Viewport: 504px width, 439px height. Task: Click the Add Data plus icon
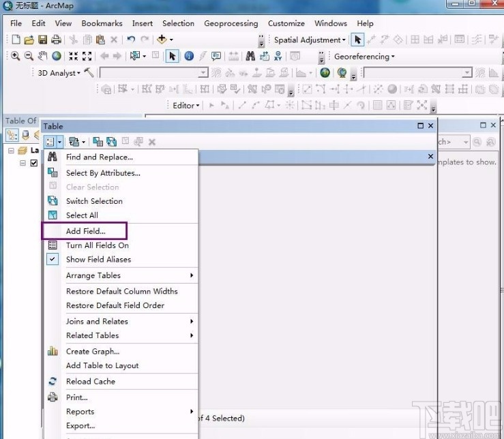[x=162, y=40]
